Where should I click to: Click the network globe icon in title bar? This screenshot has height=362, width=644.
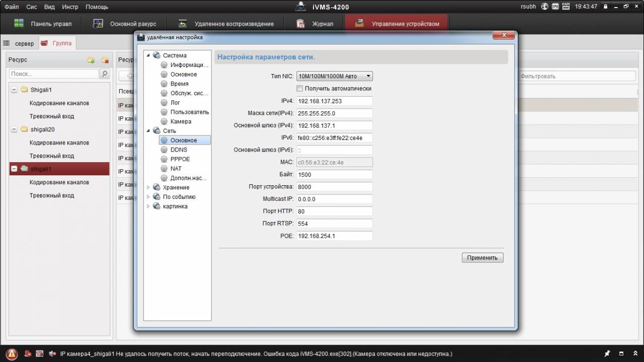tap(545, 7)
